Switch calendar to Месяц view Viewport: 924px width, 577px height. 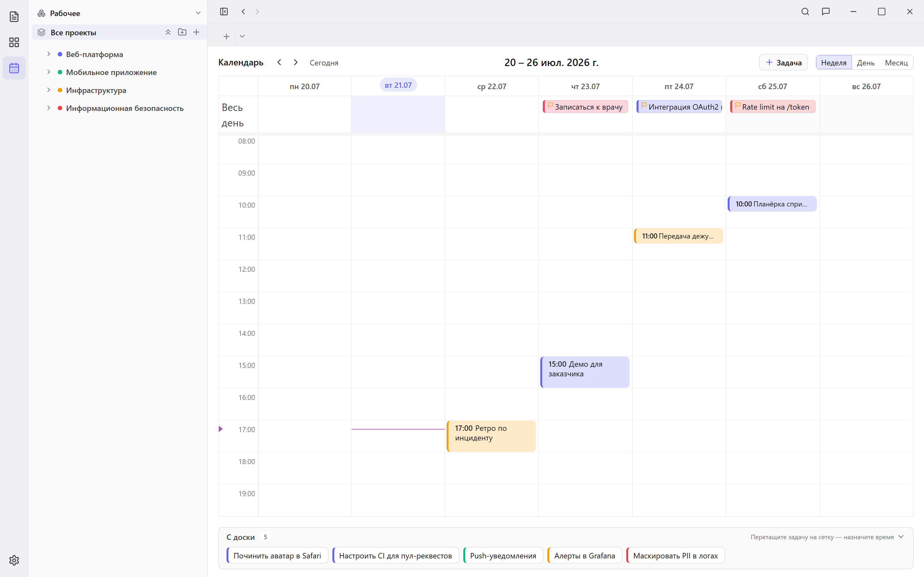pyautogui.click(x=896, y=63)
